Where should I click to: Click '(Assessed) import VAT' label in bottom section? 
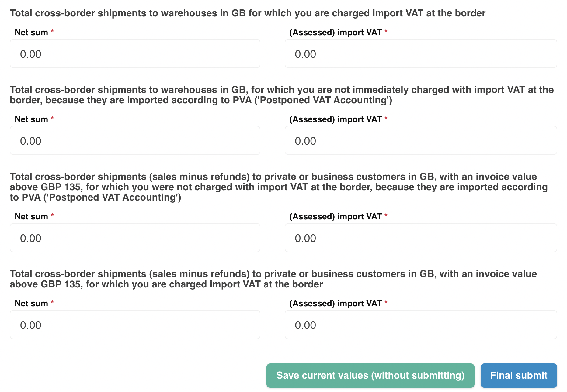pos(335,303)
